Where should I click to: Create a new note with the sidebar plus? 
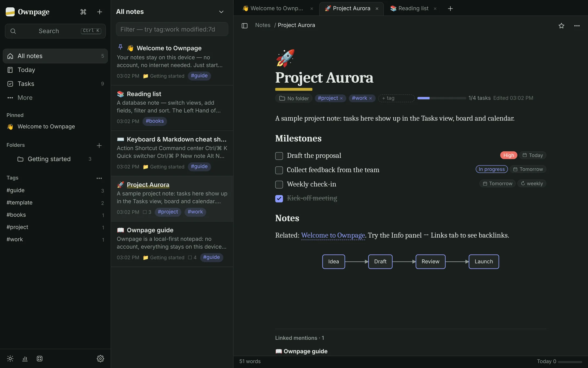(x=100, y=12)
